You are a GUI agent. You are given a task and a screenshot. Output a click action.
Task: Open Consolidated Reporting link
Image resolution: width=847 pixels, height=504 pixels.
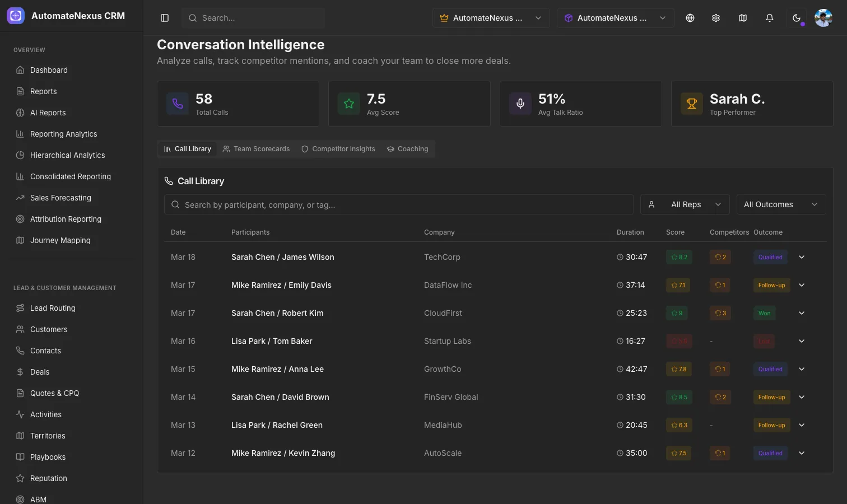(72, 176)
